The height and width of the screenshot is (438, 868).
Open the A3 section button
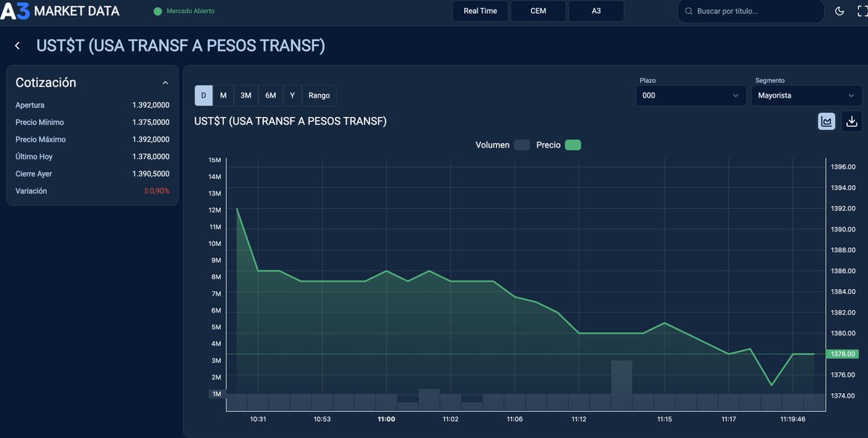click(x=596, y=11)
